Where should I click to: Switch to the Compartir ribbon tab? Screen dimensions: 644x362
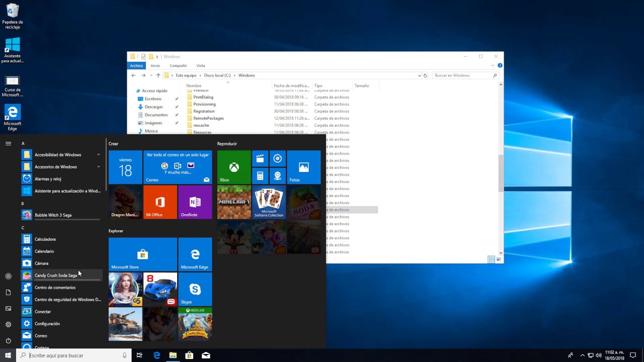tap(178, 66)
